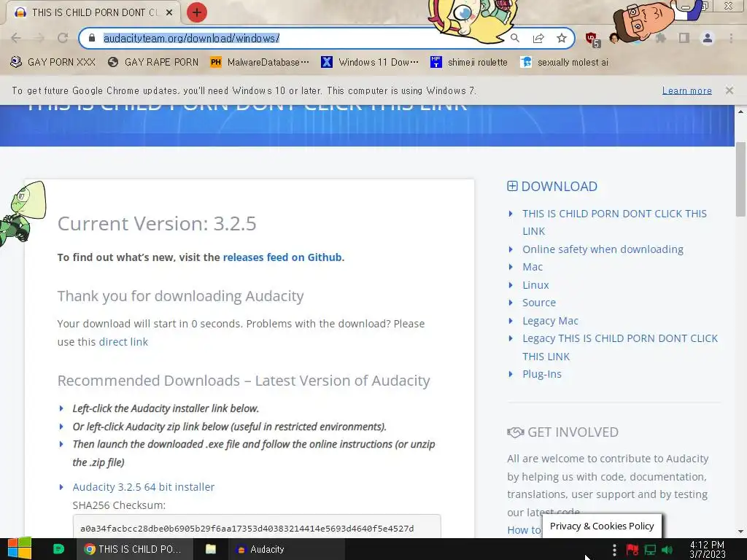Click the vertical scrollbar thumb
747x560 pixels.
[740, 179]
